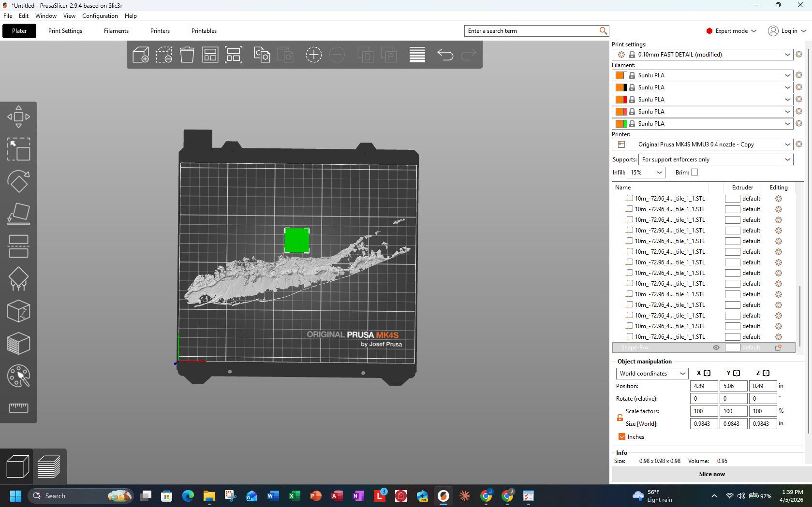Open the Infill 15% dropdown
The width and height of the screenshot is (812, 507).
pos(646,173)
